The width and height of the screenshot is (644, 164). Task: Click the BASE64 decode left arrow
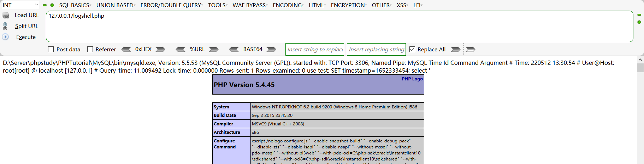(x=234, y=49)
